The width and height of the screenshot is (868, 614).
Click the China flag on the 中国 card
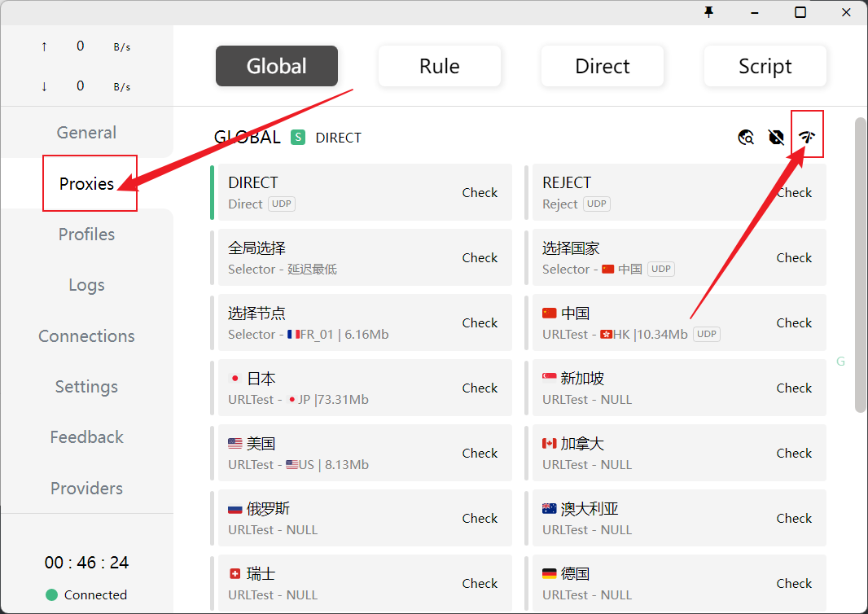pos(550,314)
